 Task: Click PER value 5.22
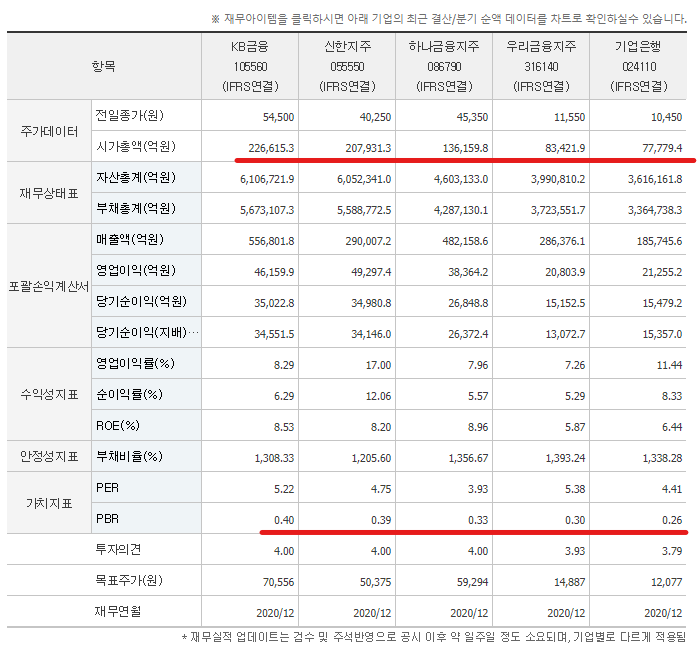click(284, 489)
